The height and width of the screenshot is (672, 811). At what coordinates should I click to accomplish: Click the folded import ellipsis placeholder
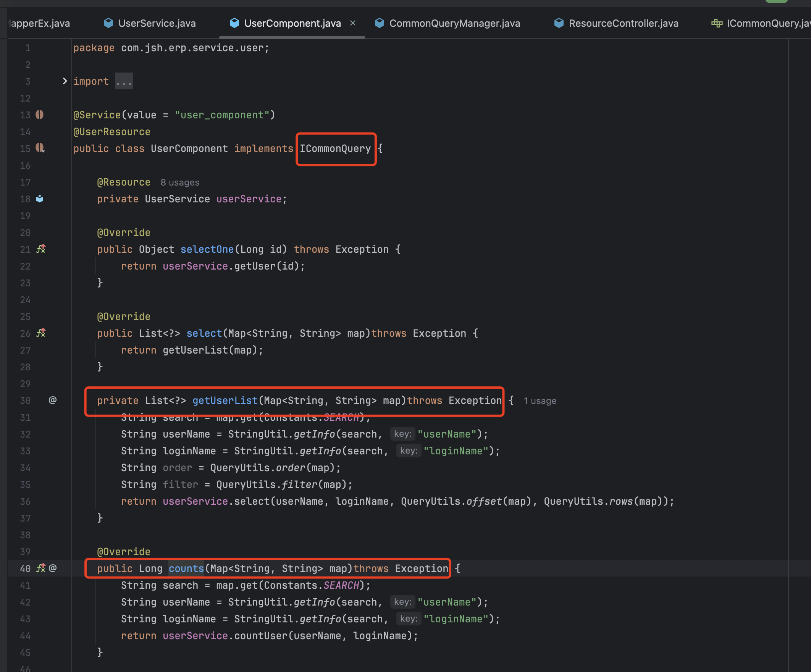(x=124, y=81)
